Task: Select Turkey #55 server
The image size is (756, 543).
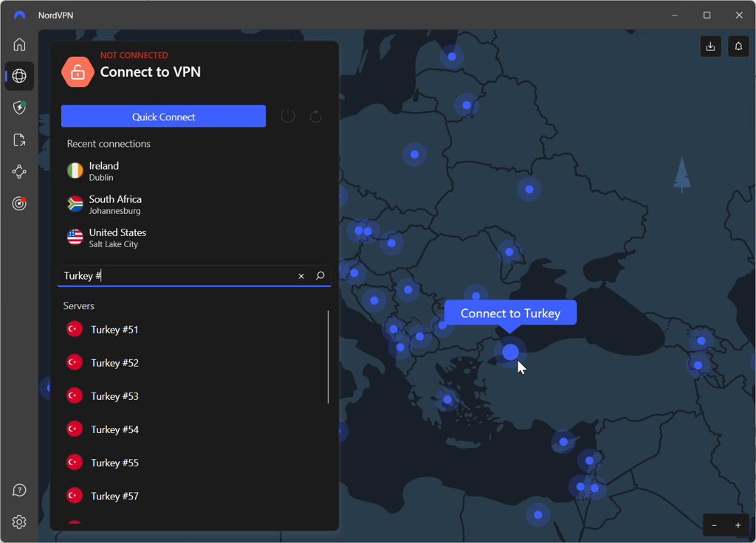Action: (x=193, y=463)
